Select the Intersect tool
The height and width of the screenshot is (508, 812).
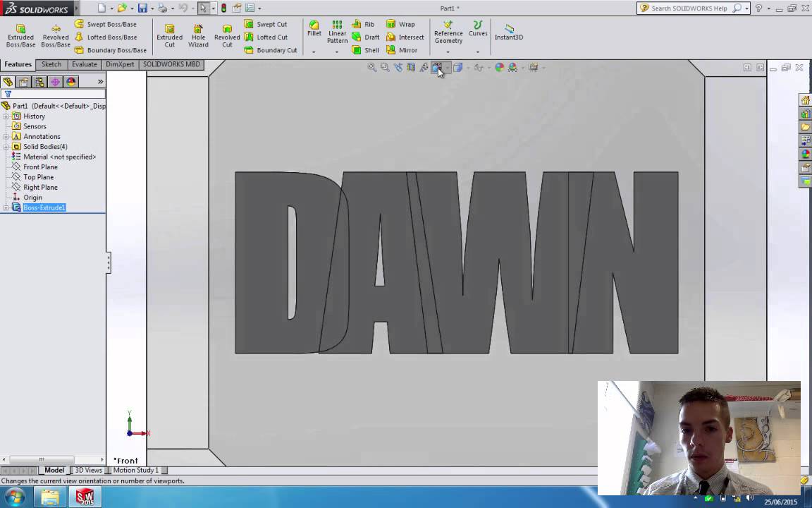point(405,37)
